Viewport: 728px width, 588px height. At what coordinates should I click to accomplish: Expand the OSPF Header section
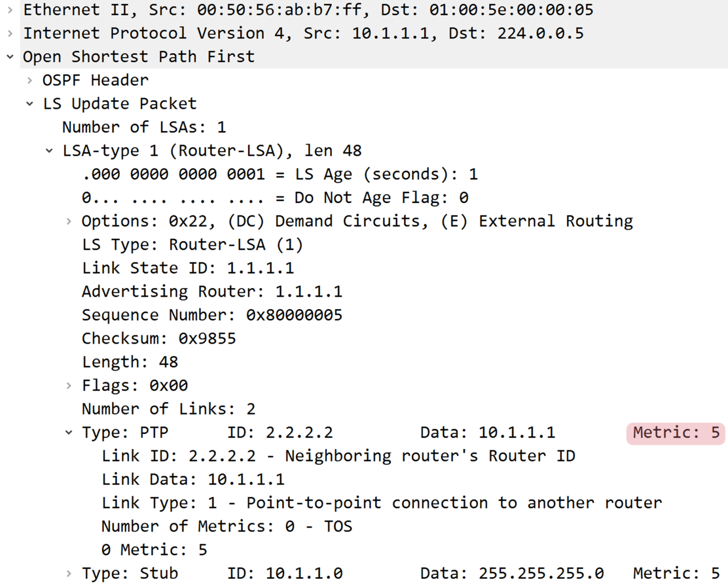tap(29, 80)
